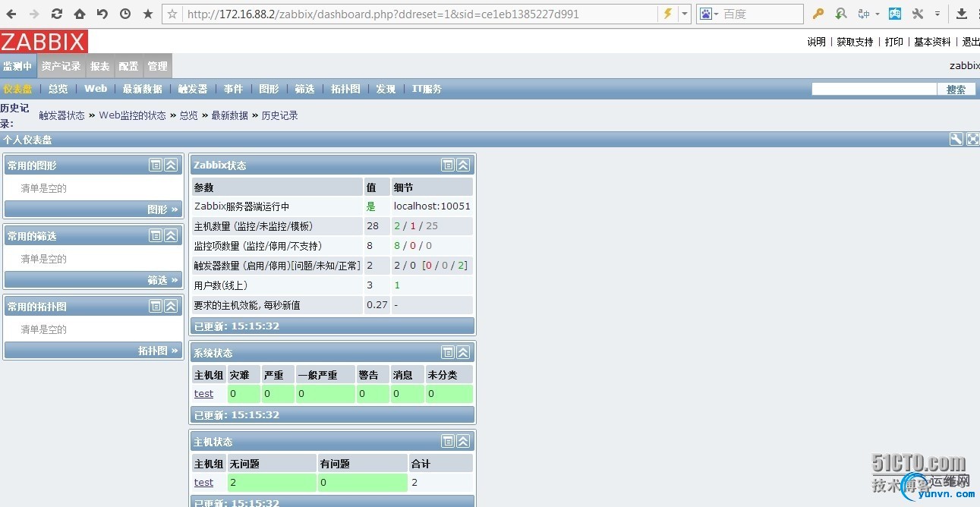This screenshot has width=980, height=507.
Task: Open menu icon of 常用的拓扑图 widget
Action: pos(156,306)
